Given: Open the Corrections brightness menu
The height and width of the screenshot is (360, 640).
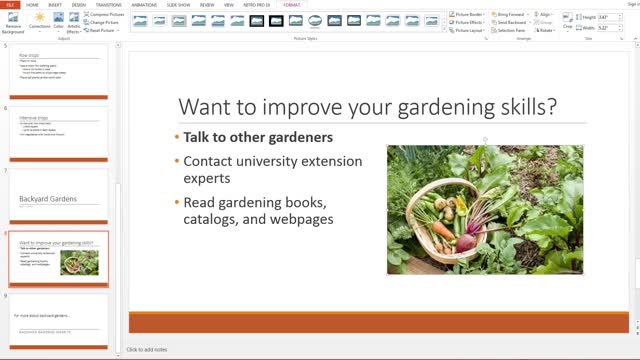Looking at the screenshot, I should tap(40, 22).
